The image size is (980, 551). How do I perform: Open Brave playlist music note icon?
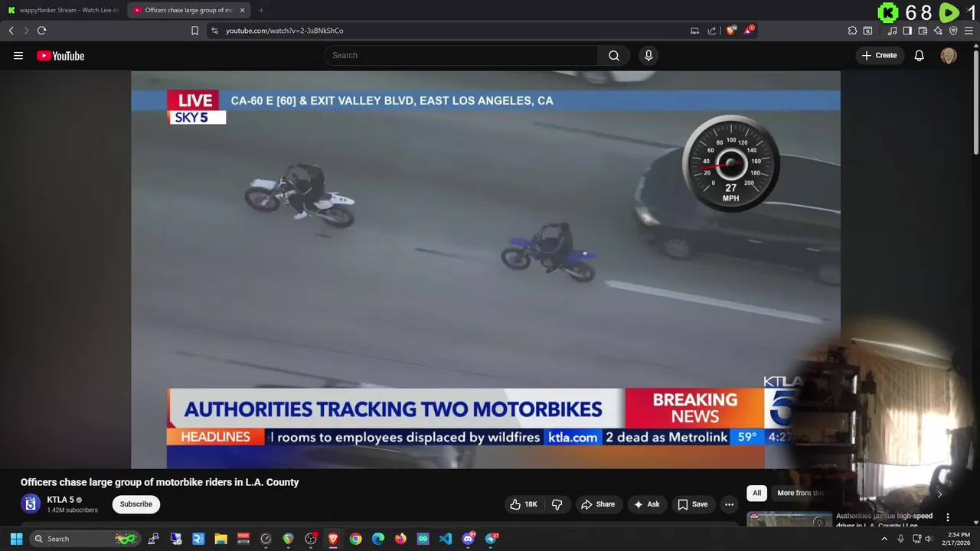[892, 31]
